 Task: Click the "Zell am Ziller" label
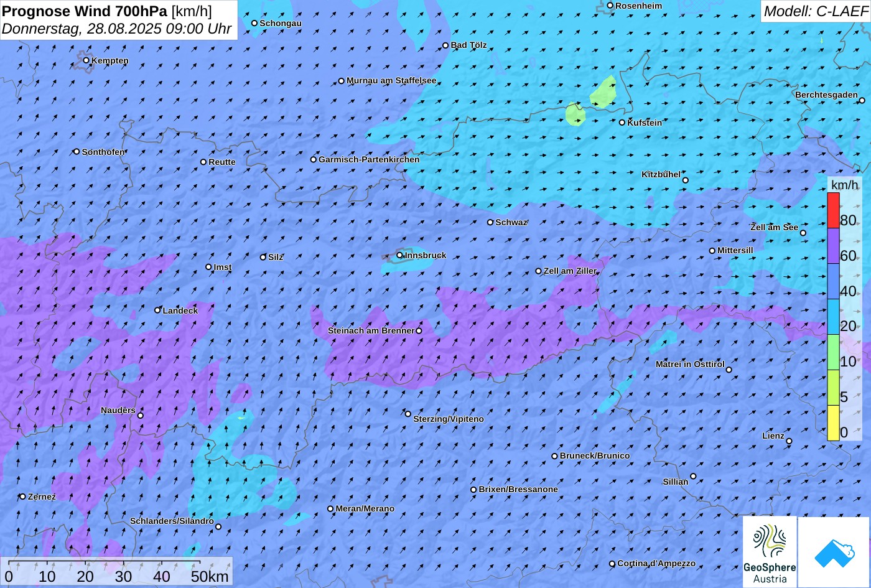570,271
